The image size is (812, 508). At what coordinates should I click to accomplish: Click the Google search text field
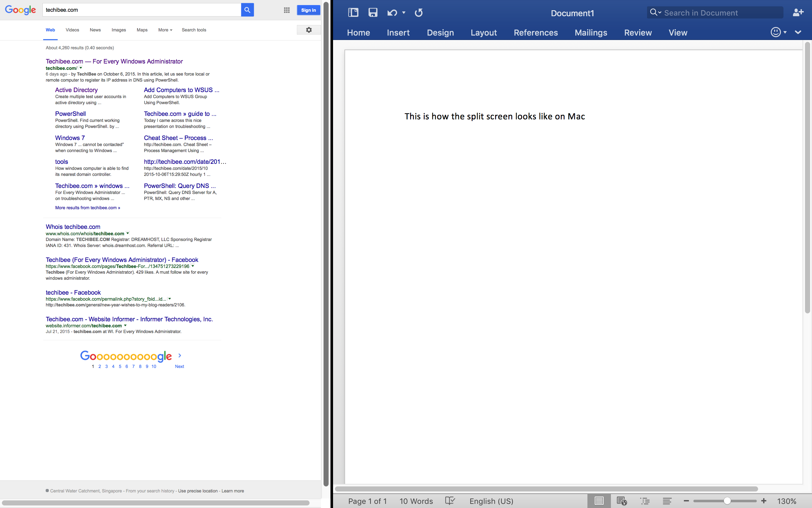pyautogui.click(x=141, y=10)
